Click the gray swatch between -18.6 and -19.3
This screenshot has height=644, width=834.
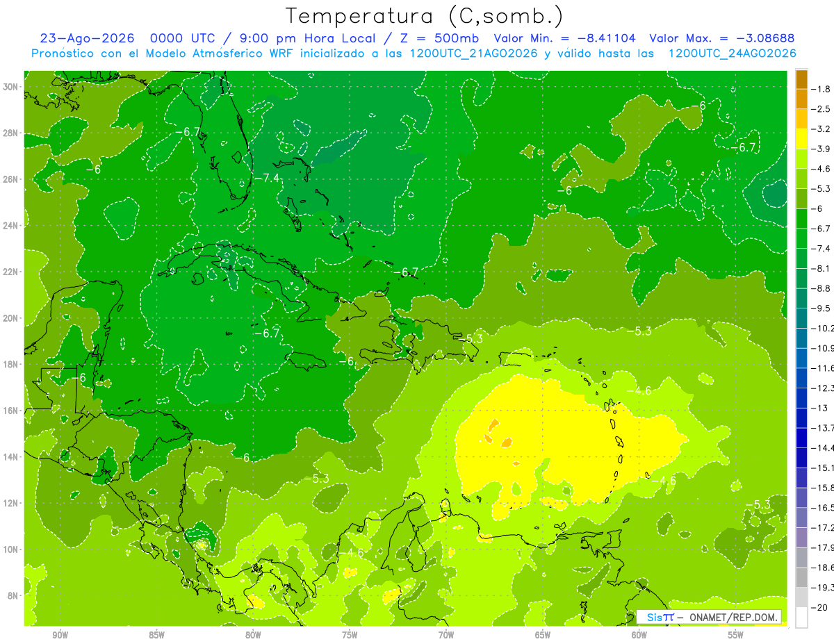(801, 577)
